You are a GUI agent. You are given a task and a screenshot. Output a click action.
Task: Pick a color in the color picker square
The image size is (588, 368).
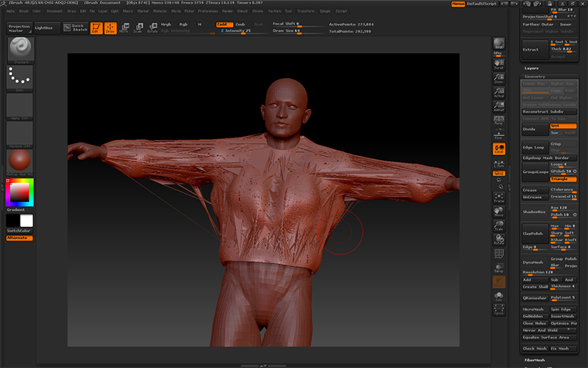tap(20, 192)
